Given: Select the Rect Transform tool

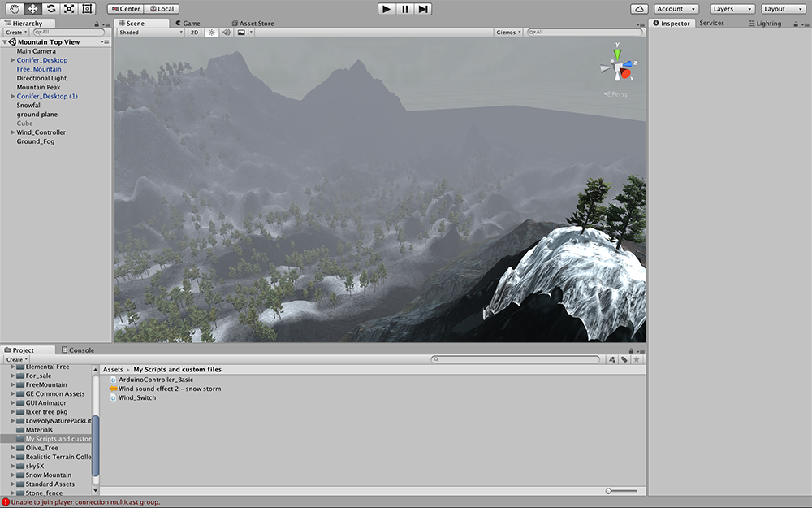Looking at the screenshot, I should [x=87, y=9].
